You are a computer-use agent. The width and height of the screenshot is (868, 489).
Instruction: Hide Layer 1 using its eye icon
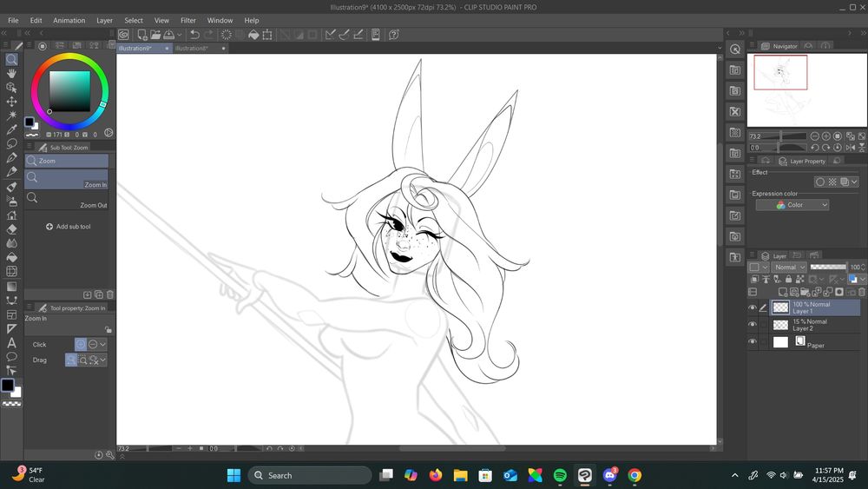pos(753,307)
